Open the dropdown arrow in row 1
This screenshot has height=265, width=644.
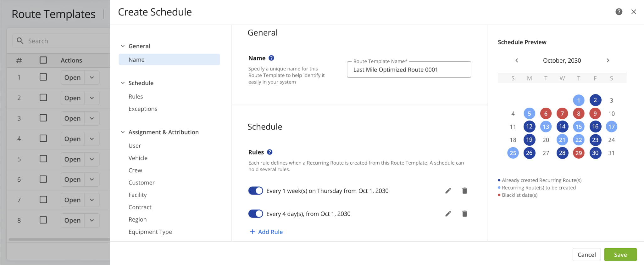tap(92, 77)
